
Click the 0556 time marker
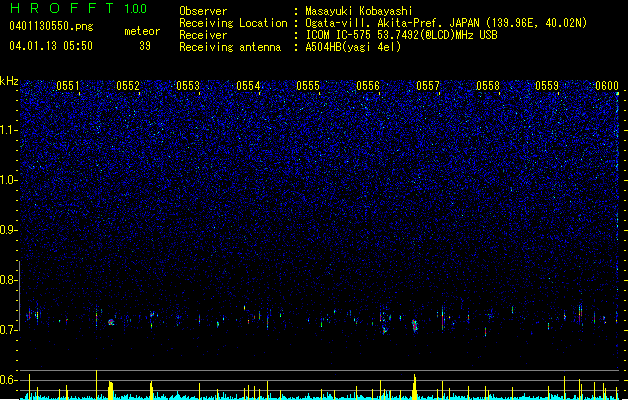click(x=368, y=86)
